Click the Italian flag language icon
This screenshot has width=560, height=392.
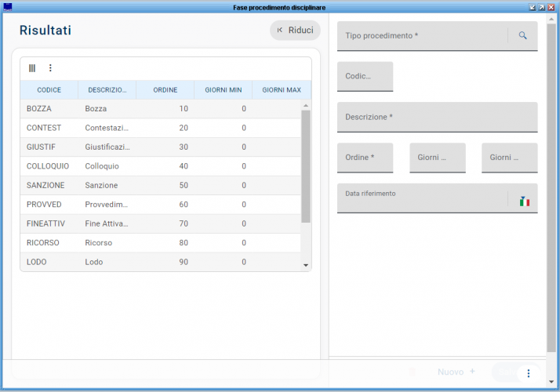point(524,201)
